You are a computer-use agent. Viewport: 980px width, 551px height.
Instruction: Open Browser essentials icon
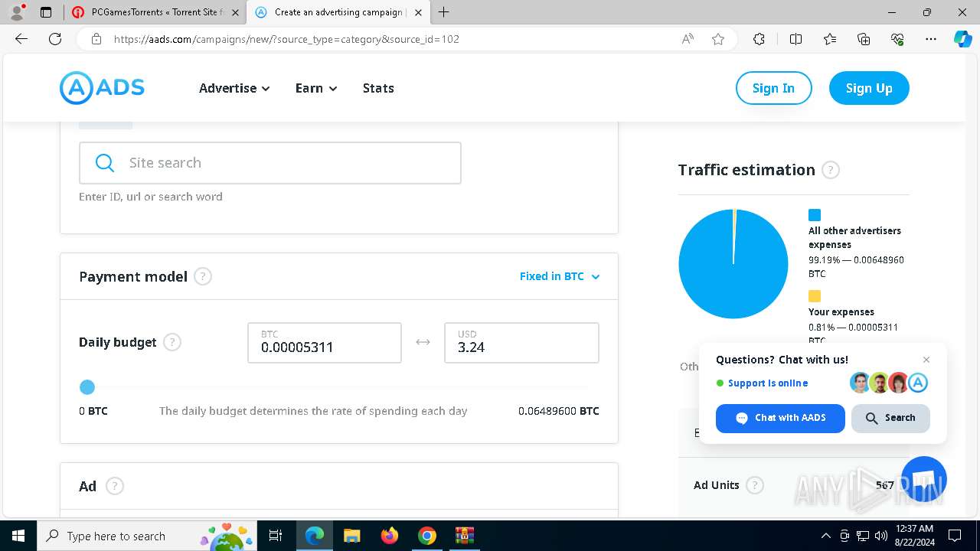(x=897, y=39)
